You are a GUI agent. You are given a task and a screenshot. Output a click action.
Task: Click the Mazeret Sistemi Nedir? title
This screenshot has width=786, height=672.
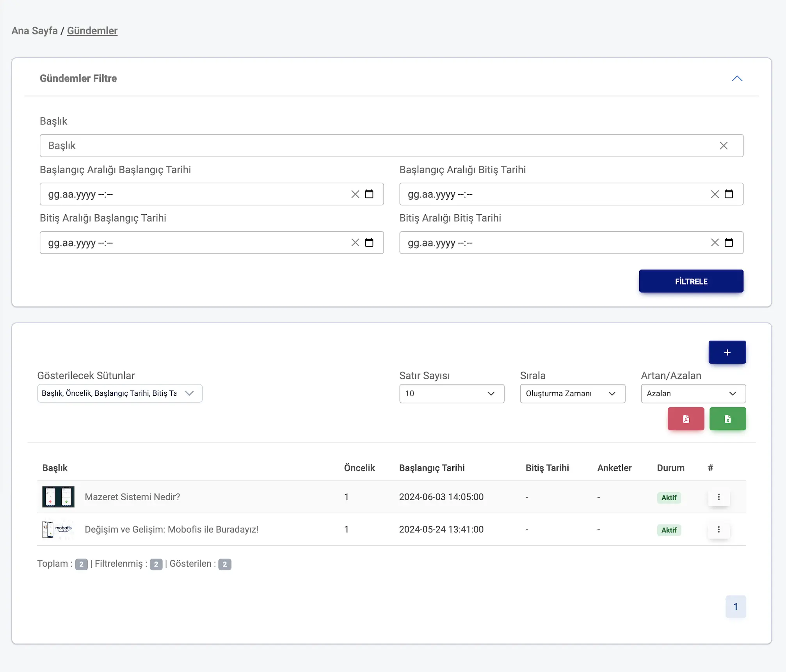[132, 497]
